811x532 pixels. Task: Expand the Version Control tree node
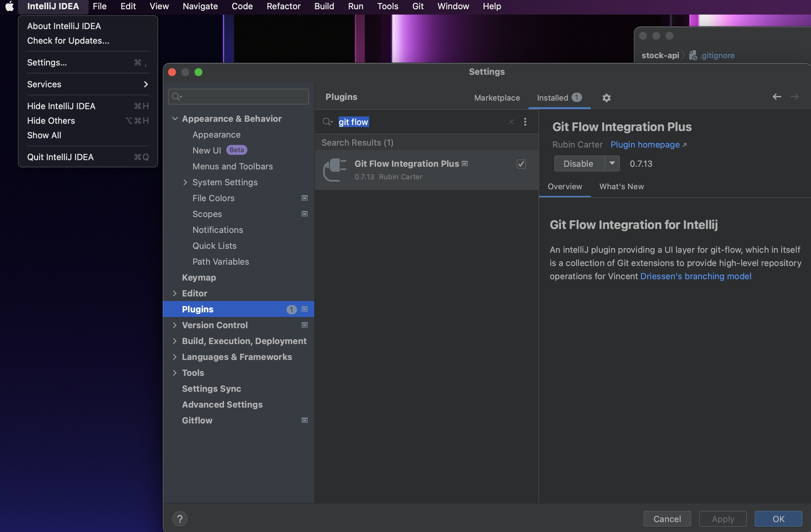[x=175, y=325]
